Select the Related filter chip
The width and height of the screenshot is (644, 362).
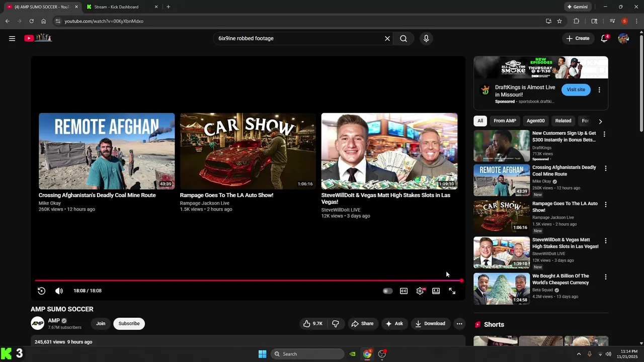point(563,121)
